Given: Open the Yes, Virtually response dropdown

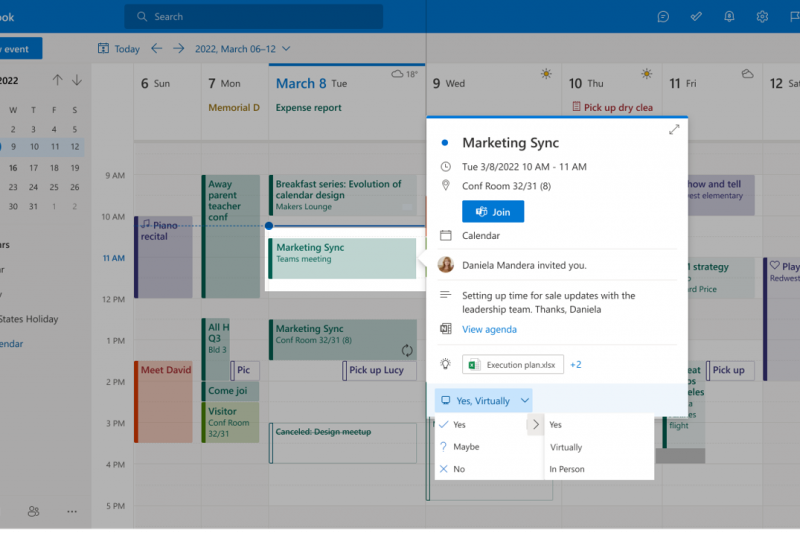Looking at the screenshot, I should [484, 401].
